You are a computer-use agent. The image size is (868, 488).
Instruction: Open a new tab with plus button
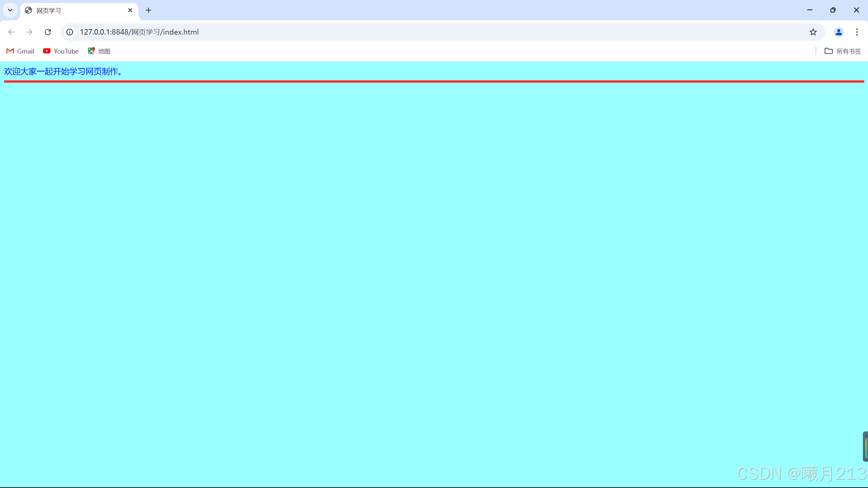149,10
